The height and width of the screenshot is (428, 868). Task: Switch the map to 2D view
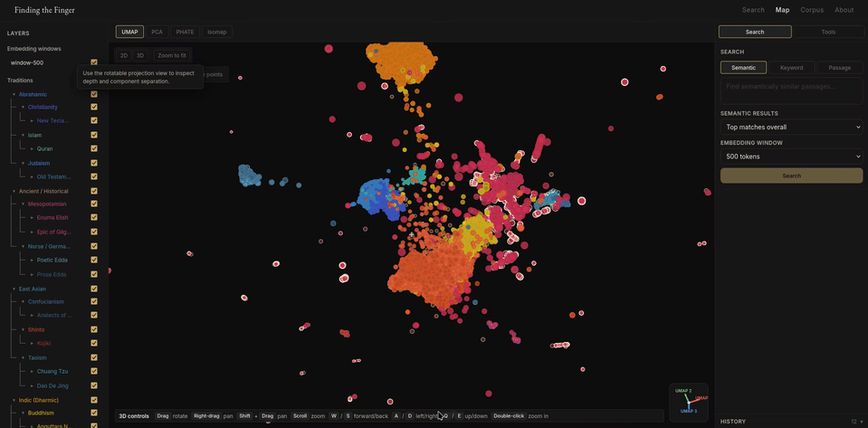124,55
